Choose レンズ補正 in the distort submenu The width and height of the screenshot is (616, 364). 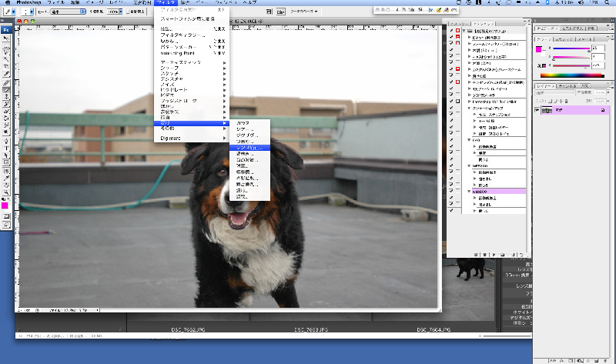249,148
